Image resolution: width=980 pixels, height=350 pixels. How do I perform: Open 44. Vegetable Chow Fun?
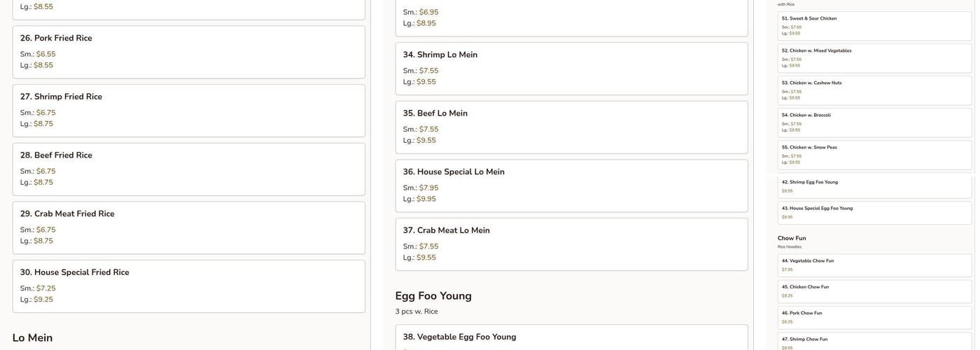click(874, 265)
